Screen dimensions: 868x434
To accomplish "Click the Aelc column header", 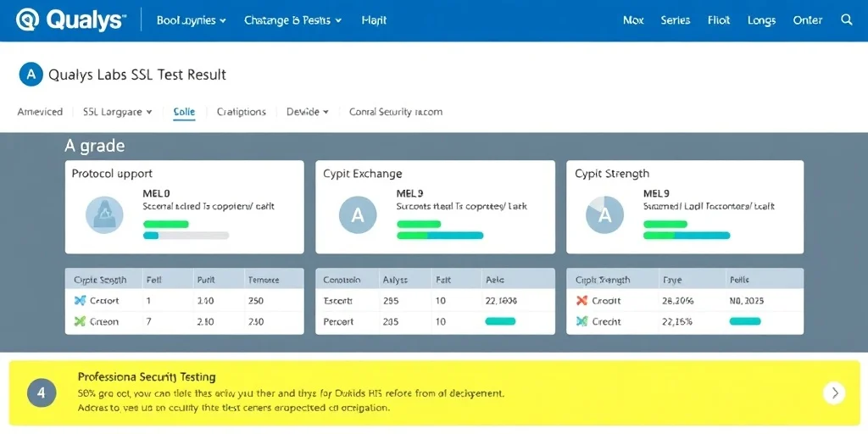I will tap(494, 280).
